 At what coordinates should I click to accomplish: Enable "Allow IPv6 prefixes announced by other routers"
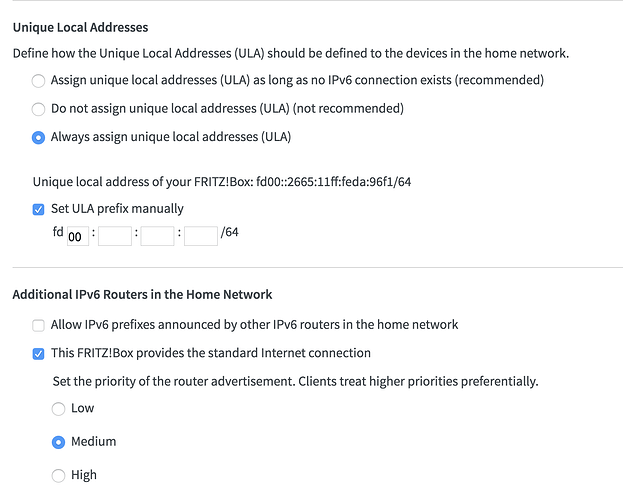[39, 325]
